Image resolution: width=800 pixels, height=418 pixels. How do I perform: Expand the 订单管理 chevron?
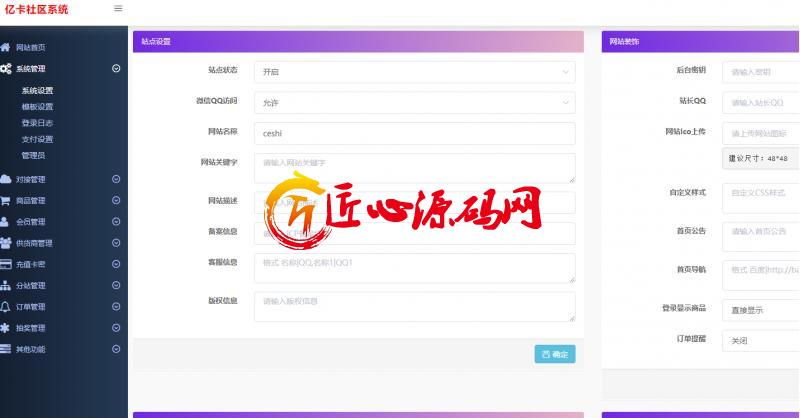pyautogui.click(x=116, y=307)
